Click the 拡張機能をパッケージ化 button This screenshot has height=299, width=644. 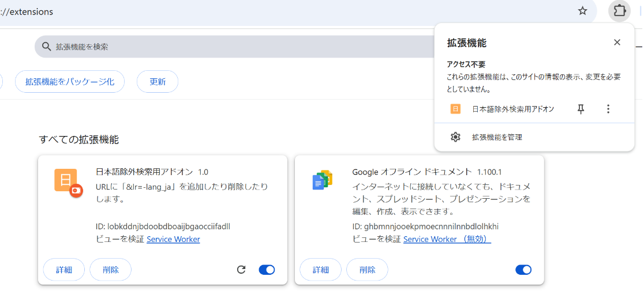pos(69,82)
